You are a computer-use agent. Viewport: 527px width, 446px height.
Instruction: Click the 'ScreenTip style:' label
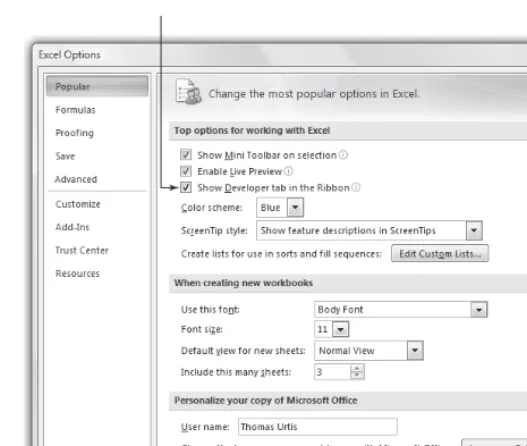click(214, 231)
